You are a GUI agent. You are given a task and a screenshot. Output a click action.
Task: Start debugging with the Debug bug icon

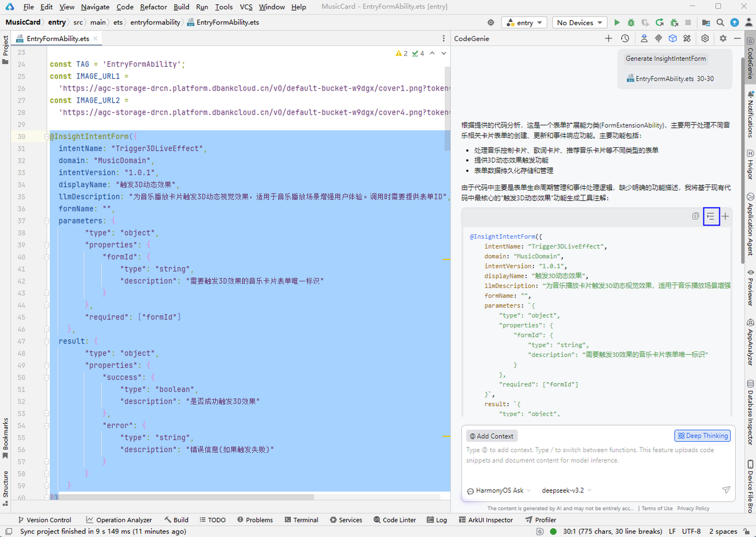(x=631, y=23)
